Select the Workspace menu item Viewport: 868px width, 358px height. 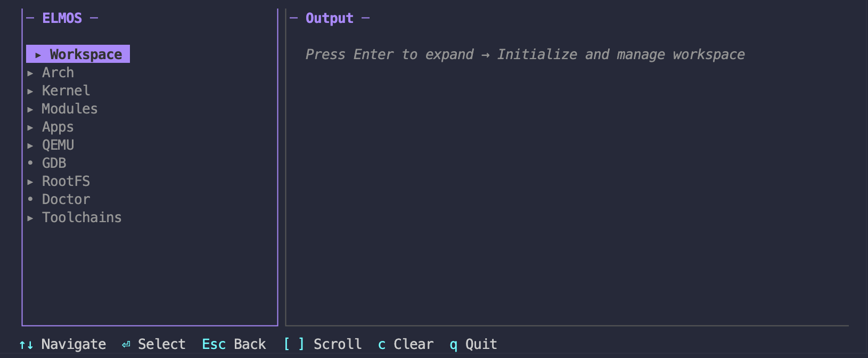(x=86, y=54)
